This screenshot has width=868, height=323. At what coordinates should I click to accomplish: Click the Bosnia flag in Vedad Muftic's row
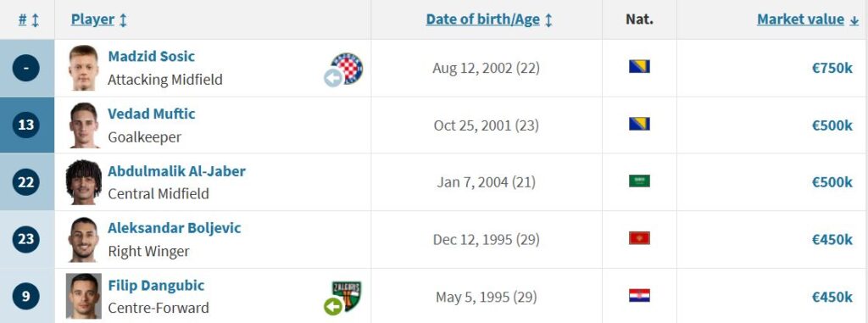(639, 124)
